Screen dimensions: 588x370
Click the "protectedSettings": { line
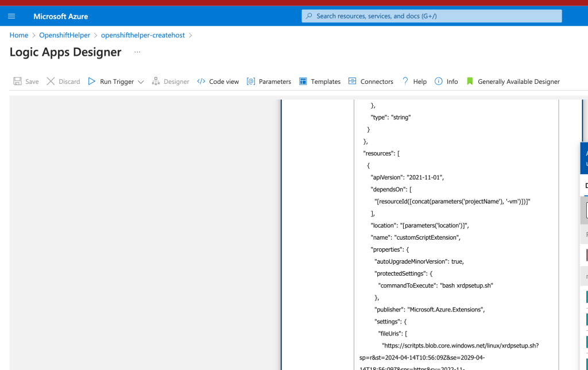(404, 273)
